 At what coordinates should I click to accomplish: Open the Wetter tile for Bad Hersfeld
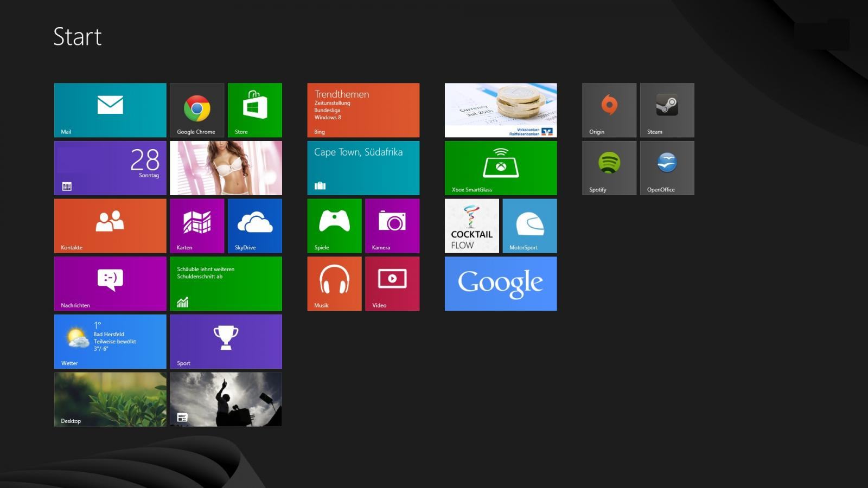[x=110, y=342]
